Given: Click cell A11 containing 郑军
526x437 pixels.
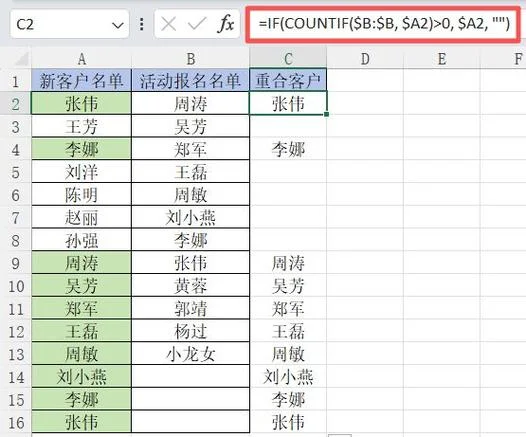Looking at the screenshot, I should point(82,309).
